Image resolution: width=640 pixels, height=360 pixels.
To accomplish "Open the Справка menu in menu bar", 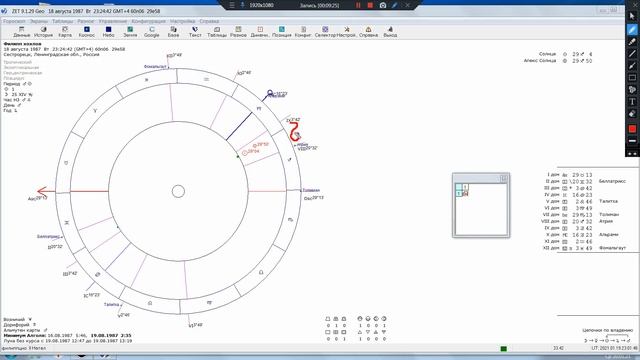I will [209, 21].
